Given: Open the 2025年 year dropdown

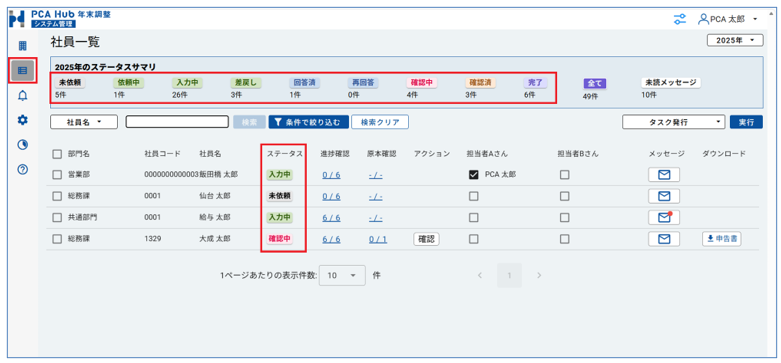Looking at the screenshot, I should [735, 40].
